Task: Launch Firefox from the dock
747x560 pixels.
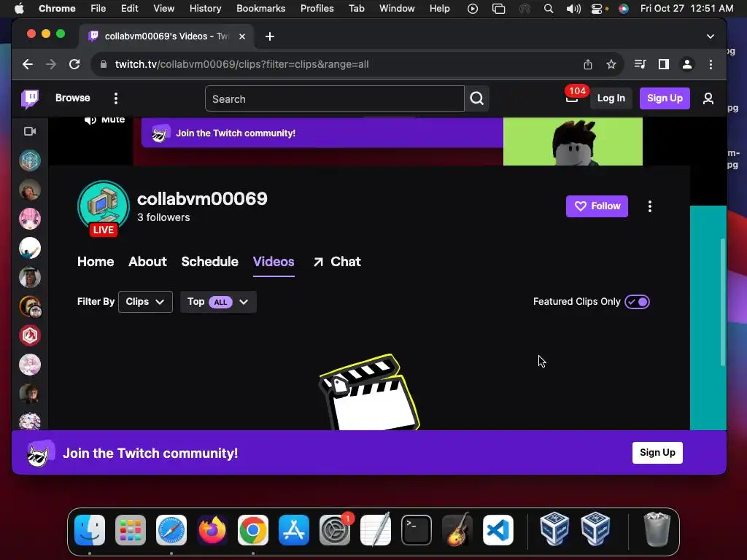Action: point(212,530)
